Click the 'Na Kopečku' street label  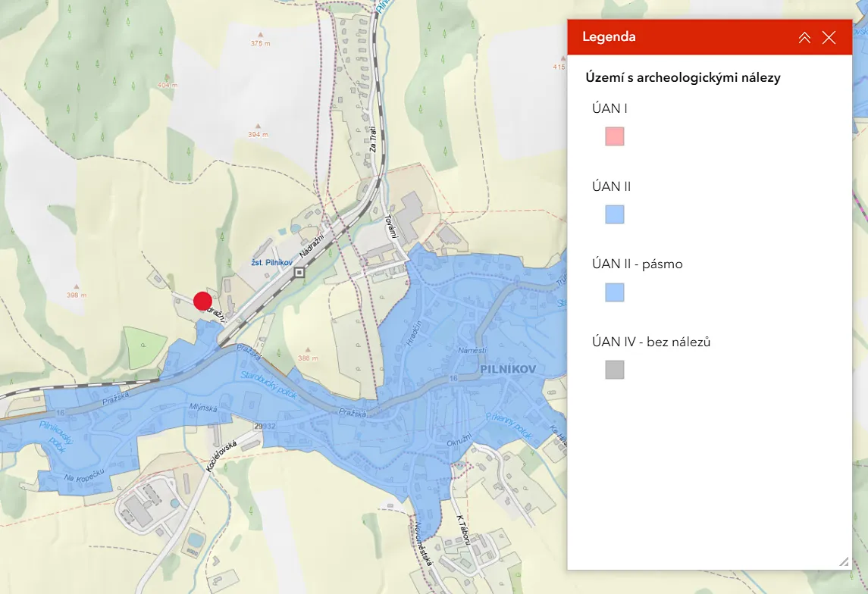coord(83,474)
